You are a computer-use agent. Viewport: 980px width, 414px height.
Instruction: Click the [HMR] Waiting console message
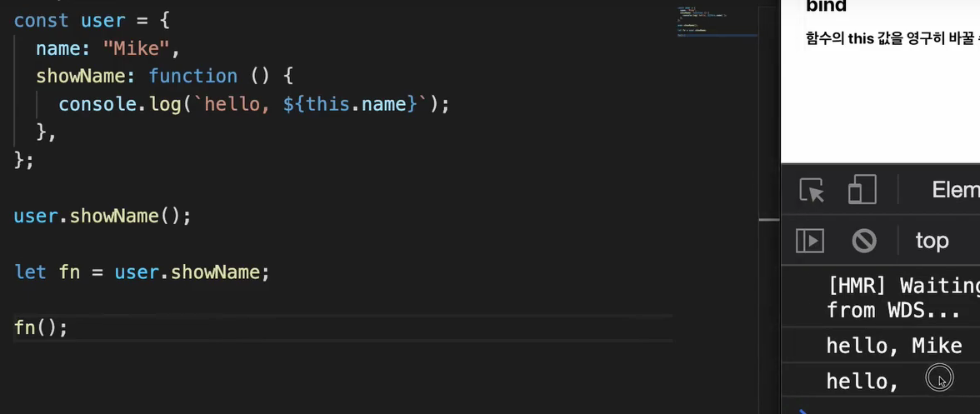903,298
